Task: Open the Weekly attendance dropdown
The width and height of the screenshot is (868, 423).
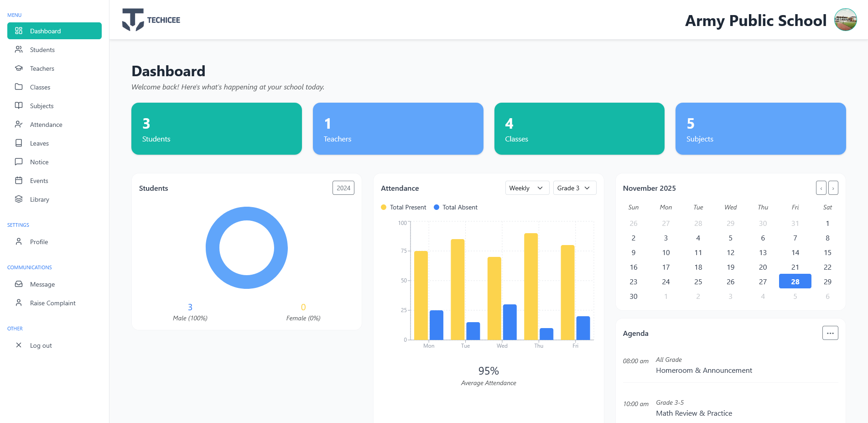Action: point(527,188)
